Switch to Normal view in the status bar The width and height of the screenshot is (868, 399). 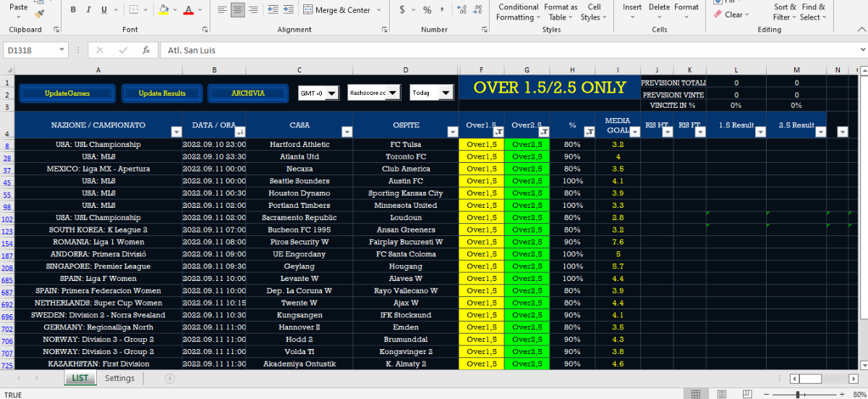[696, 394]
